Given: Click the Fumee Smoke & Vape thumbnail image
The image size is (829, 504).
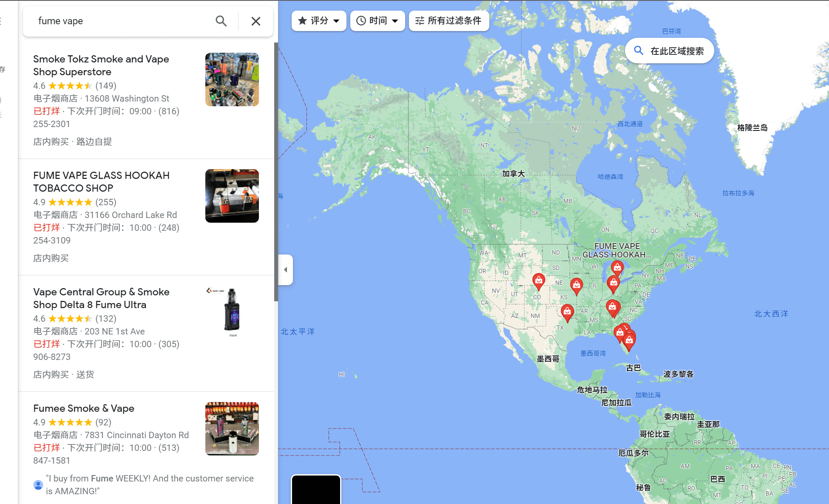Looking at the screenshot, I should pyautogui.click(x=232, y=428).
